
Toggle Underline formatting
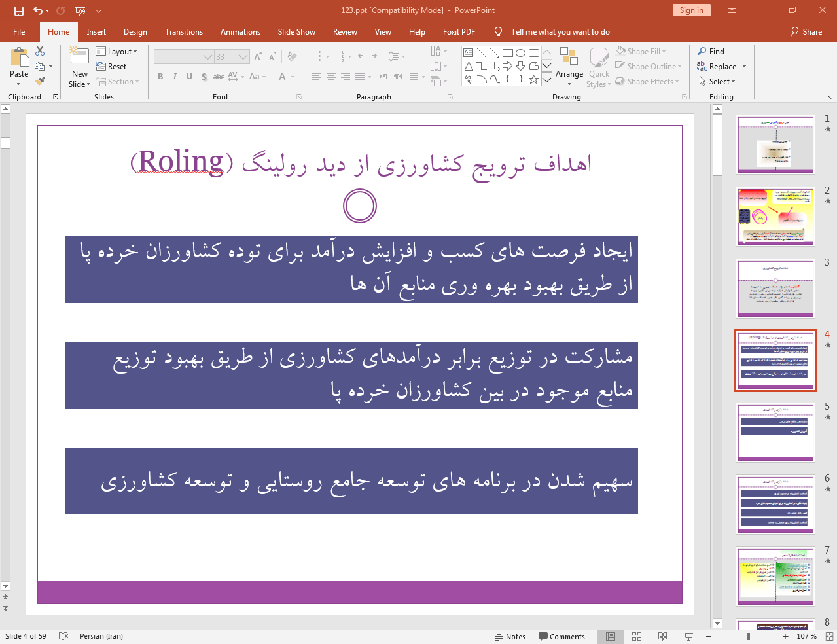coord(189,77)
